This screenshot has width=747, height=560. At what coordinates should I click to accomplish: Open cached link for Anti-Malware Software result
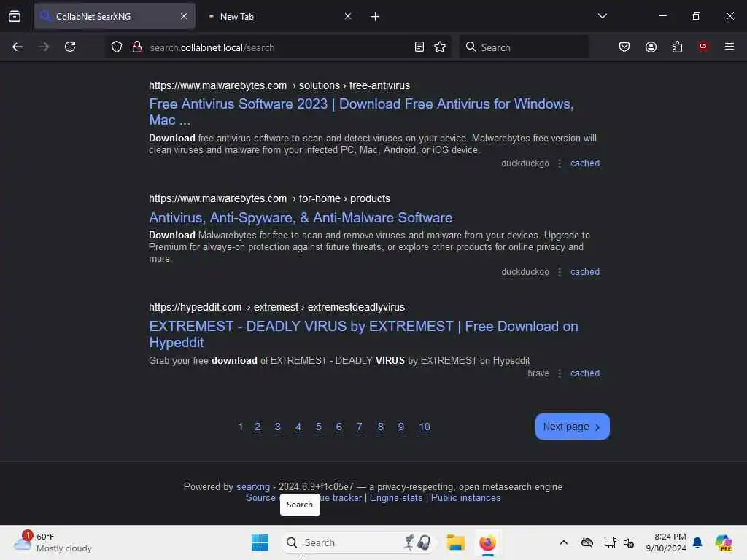tap(585, 272)
